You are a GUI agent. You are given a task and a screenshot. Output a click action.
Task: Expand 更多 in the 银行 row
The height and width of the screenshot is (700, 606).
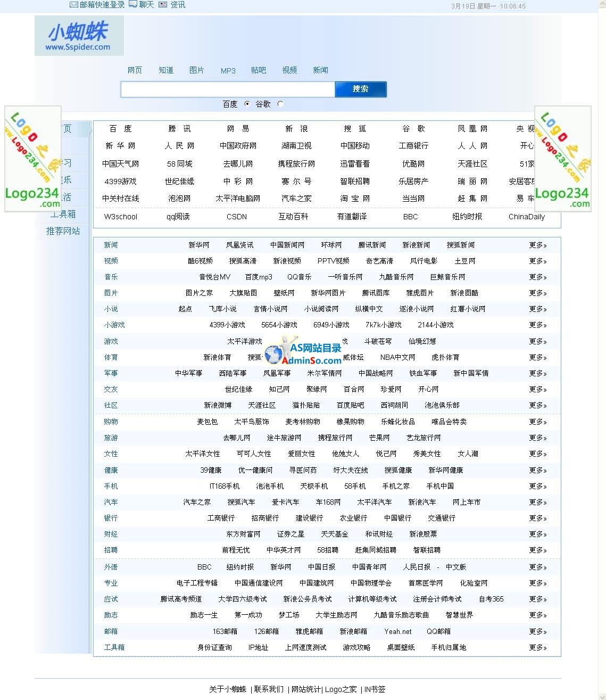[x=538, y=518]
